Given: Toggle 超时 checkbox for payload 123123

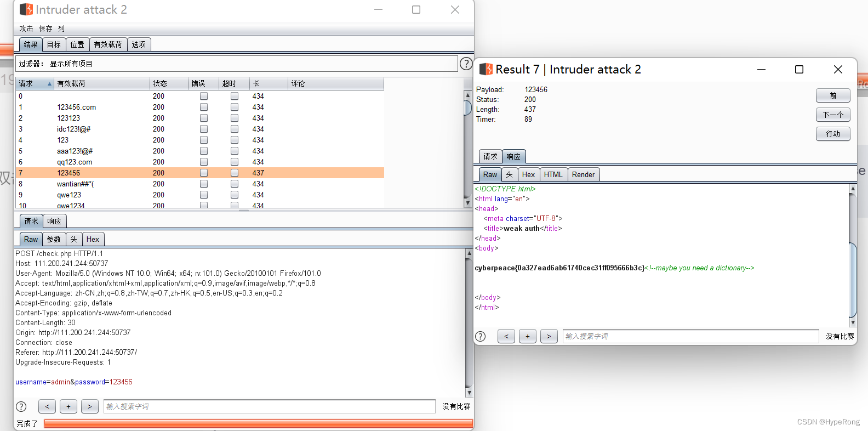Looking at the screenshot, I should pyautogui.click(x=235, y=118).
